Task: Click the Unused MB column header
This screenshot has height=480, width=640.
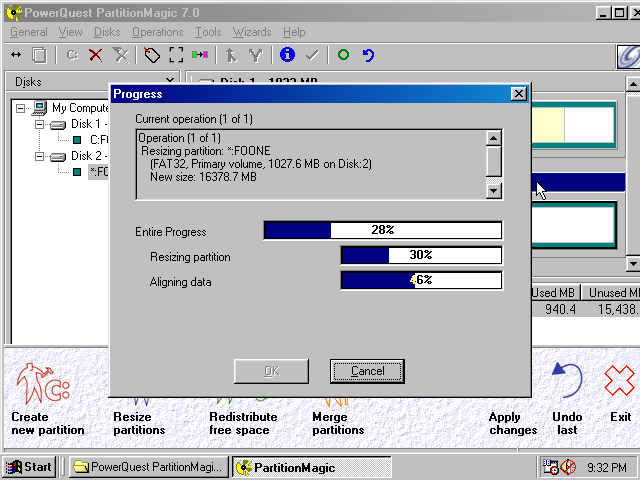Action: (612, 293)
